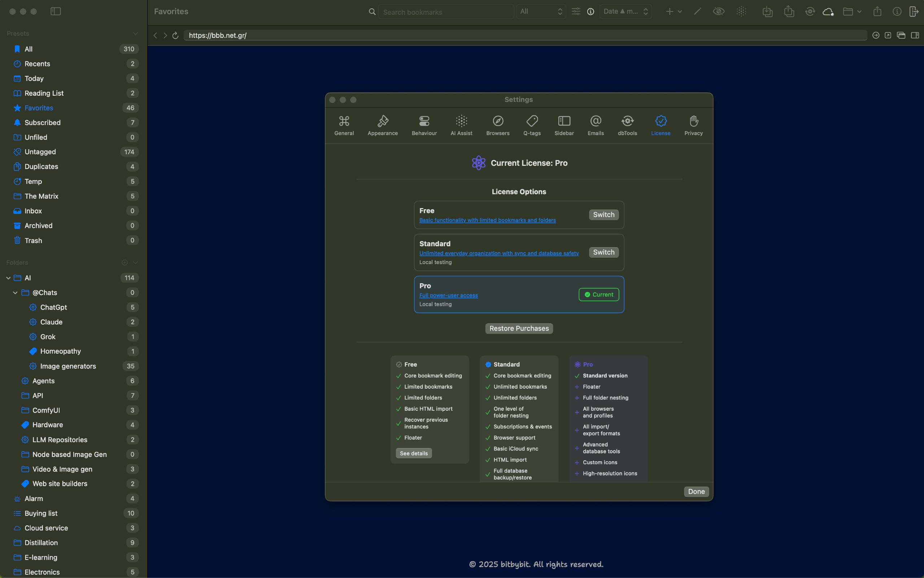Open the plus add bookmark dropdown

[x=674, y=12]
